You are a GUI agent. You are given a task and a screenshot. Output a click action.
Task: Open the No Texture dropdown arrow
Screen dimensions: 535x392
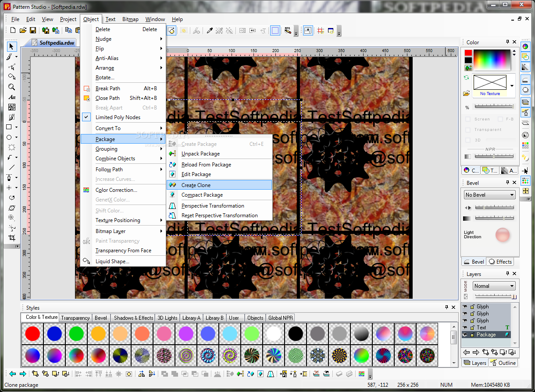pos(512,86)
